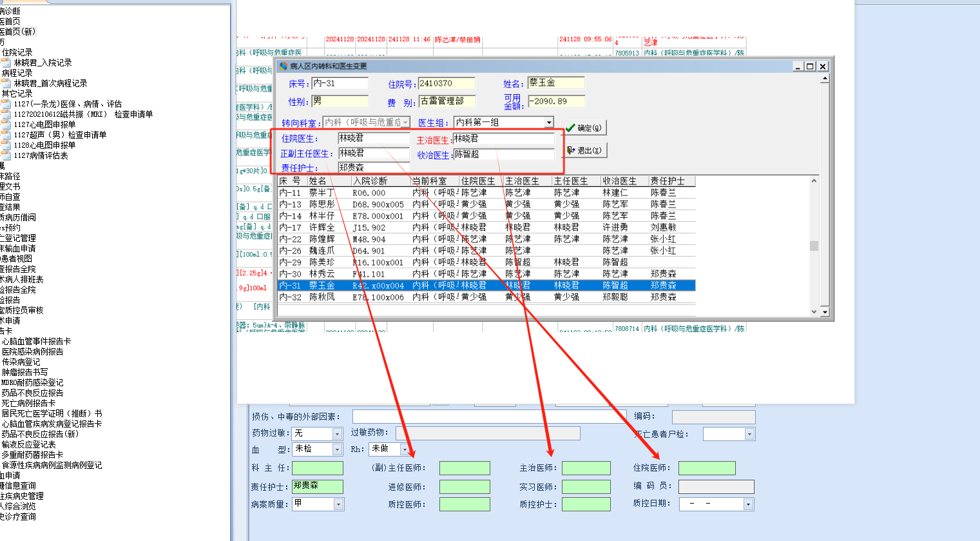This screenshot has width=980, height=541.
Task: Open 输液反应登记表 in left list
Action: click(x=28, y=444)
